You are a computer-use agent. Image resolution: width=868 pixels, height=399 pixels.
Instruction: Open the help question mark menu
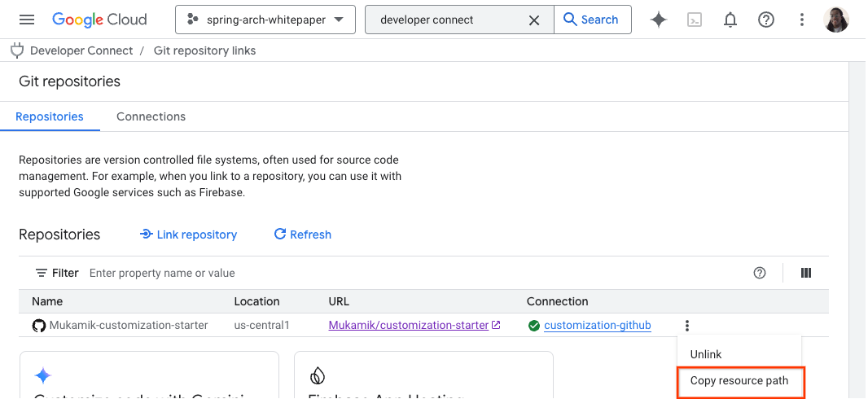(x=766, y=20)
